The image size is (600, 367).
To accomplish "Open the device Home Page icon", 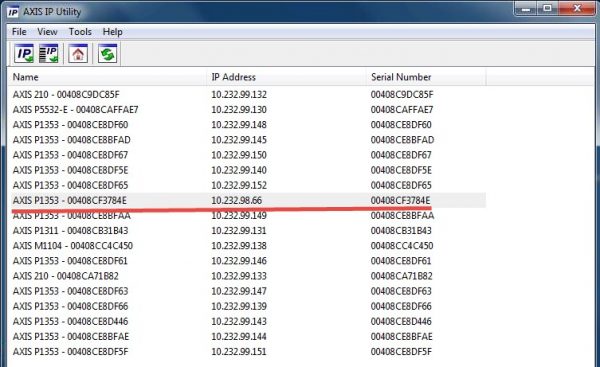I will point(78,53).
